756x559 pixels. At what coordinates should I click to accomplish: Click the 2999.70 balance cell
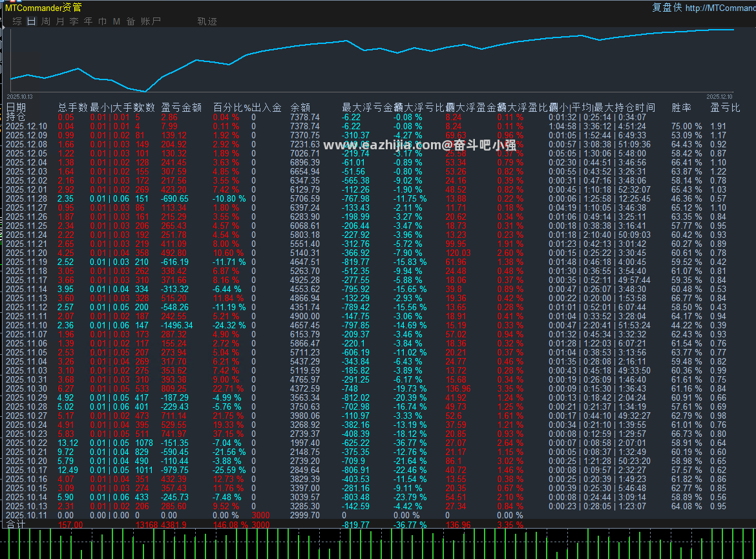point(305,515)
